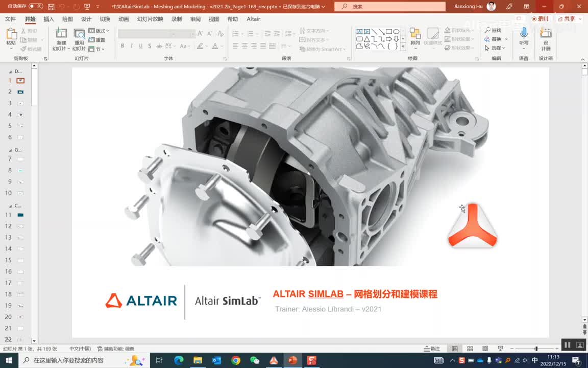Open the text highlight color picker

200,46
